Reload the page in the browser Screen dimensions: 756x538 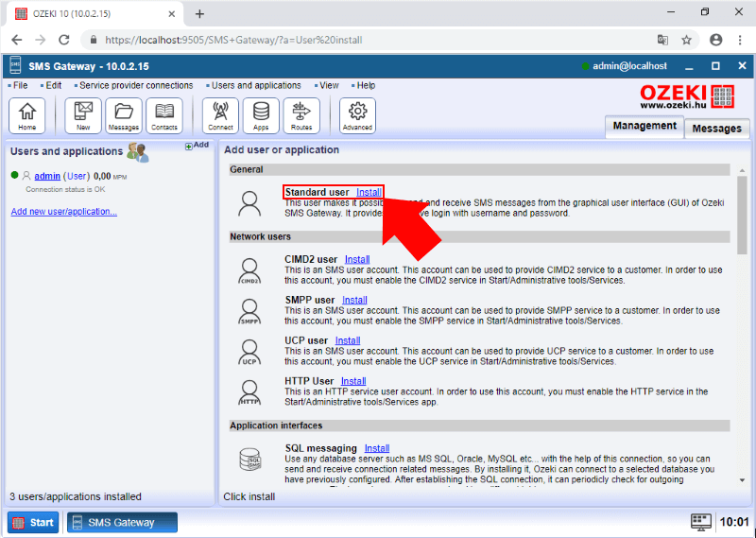tap(63, 40)
